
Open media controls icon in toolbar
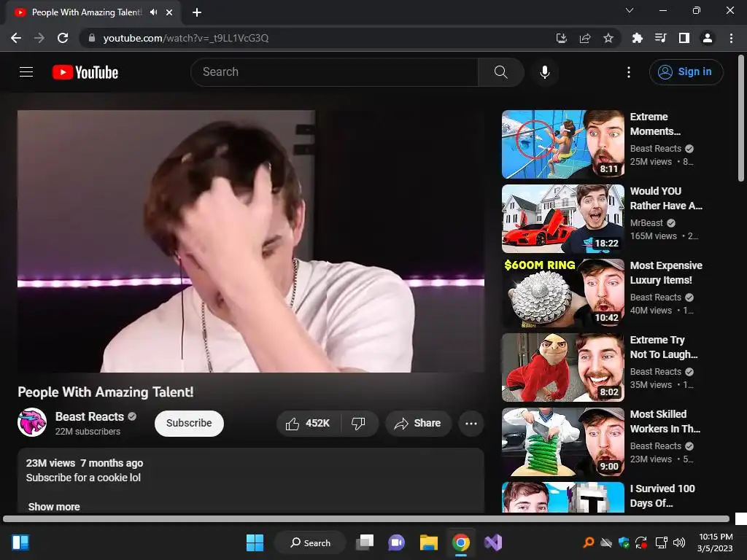click(x=660, y=38)
